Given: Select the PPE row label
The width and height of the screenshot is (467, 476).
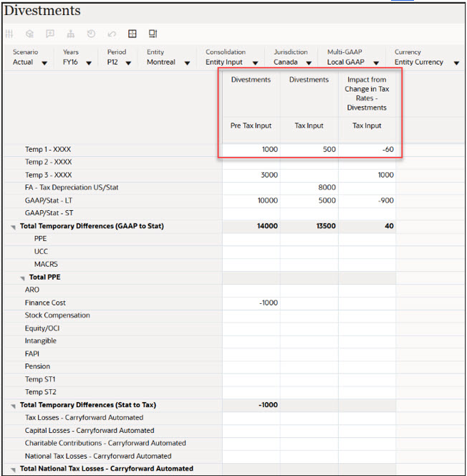Looking at the screenshot, I should point(40,239).
